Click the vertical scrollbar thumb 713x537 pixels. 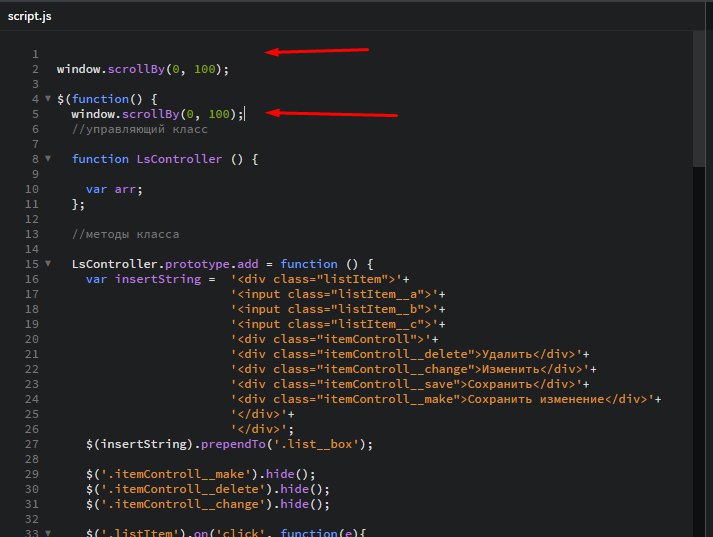coord(698,99)
